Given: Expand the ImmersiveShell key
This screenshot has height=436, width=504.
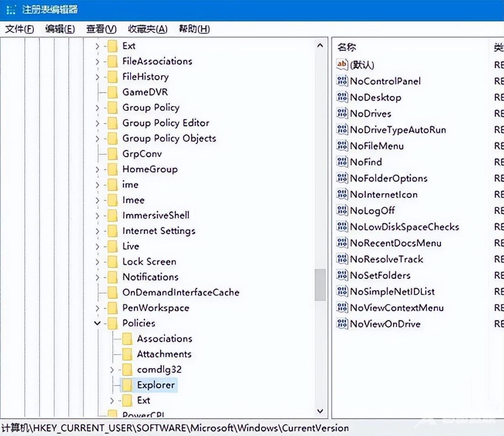Looking at the screenshot, I should click(98, 216).
